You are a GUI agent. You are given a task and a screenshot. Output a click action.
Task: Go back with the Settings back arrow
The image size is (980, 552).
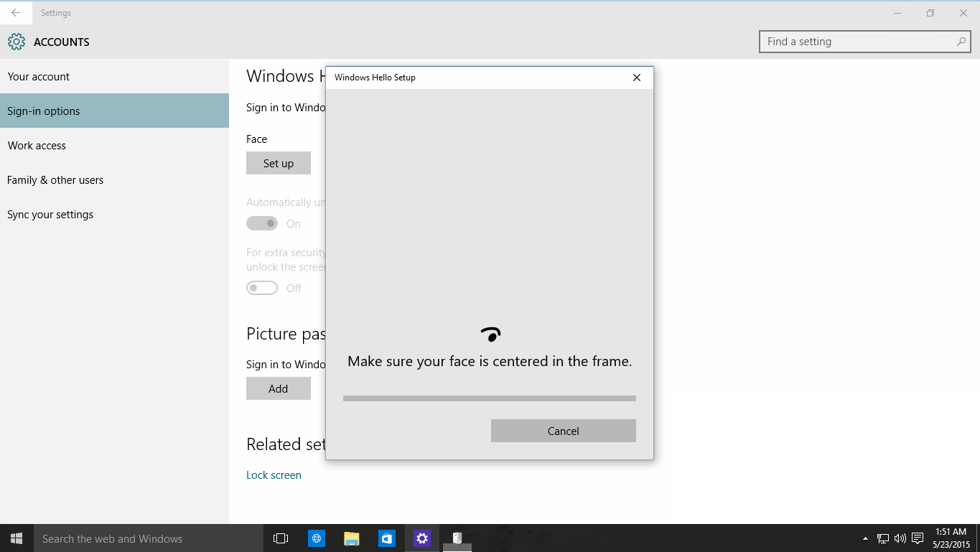point(16,13)
